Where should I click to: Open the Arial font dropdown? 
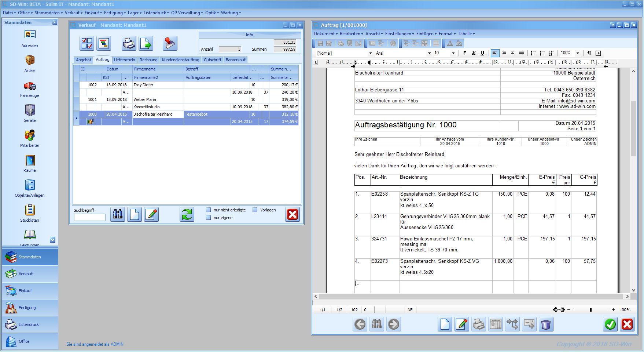[430, 53]
